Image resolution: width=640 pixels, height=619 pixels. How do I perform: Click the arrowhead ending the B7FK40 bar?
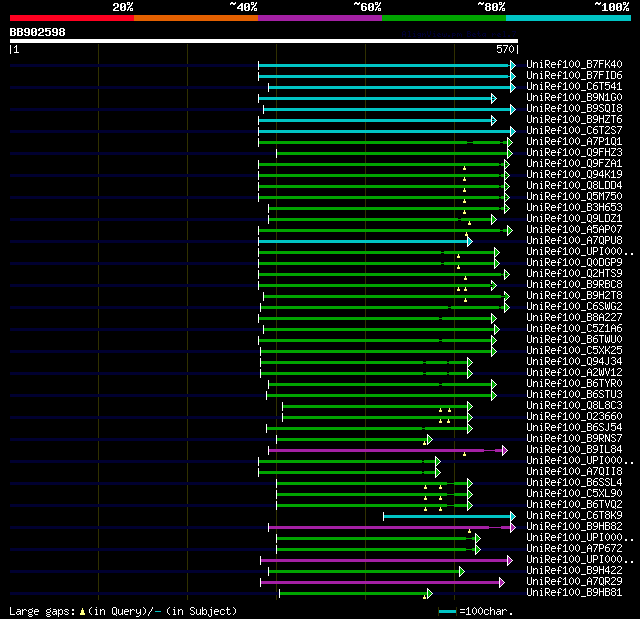pos(513,65)
